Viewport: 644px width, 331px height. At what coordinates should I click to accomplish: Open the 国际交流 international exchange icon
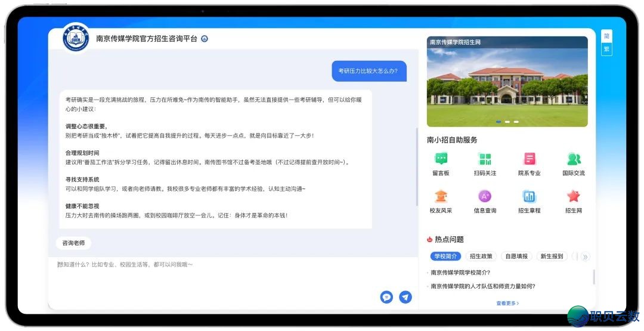point(574,159)
